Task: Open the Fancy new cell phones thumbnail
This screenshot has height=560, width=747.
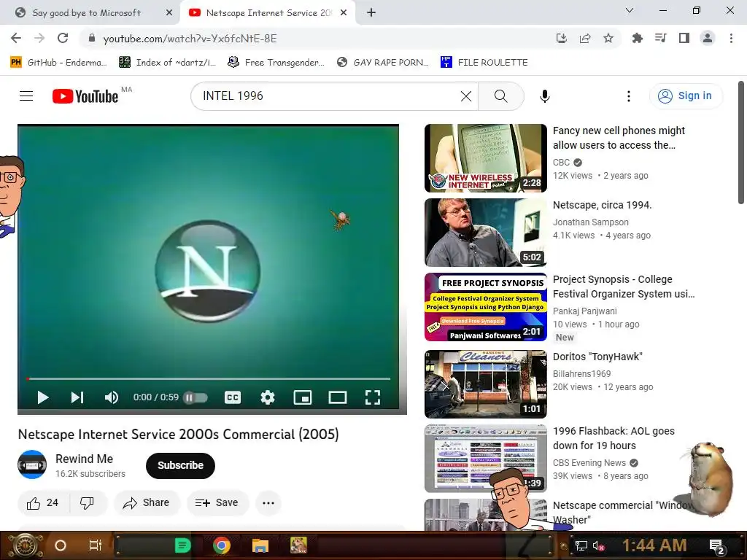Action: 485,158
